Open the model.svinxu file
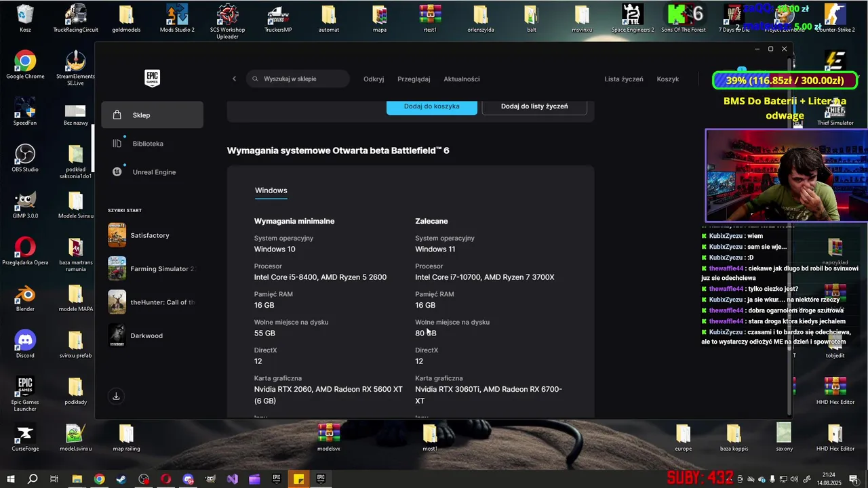868x488 pixels. (x=75, y=437)
